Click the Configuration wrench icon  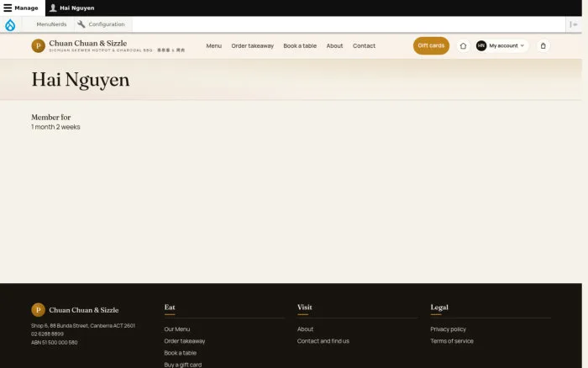tap(81, 24)
